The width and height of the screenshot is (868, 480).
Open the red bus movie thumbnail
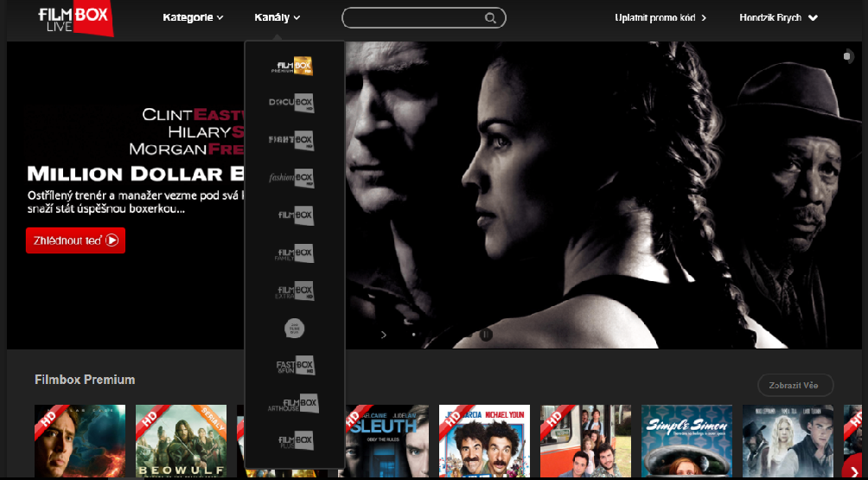tap(585, 441)
